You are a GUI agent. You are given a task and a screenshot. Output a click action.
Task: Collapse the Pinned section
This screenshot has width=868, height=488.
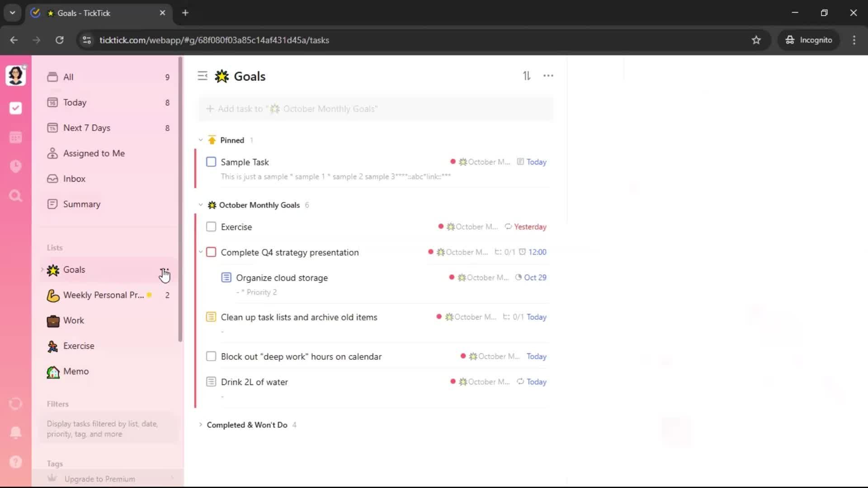point(201,140)
